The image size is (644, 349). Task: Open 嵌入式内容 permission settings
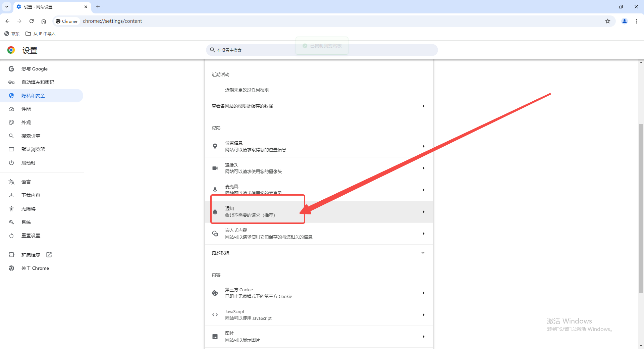point(319,234)
